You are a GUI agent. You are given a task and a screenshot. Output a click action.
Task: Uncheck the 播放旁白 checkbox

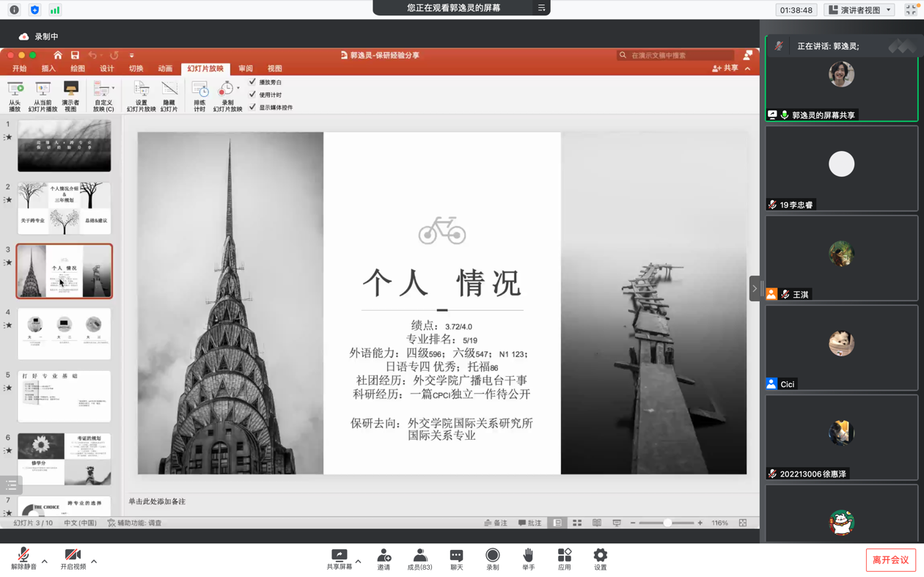(x=253, y=82)
